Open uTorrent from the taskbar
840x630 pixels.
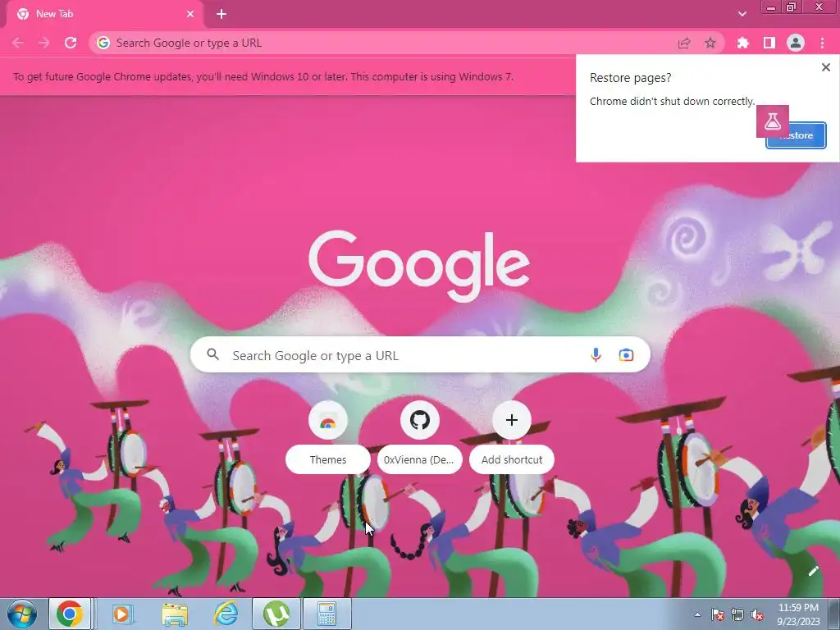(276, 614)
